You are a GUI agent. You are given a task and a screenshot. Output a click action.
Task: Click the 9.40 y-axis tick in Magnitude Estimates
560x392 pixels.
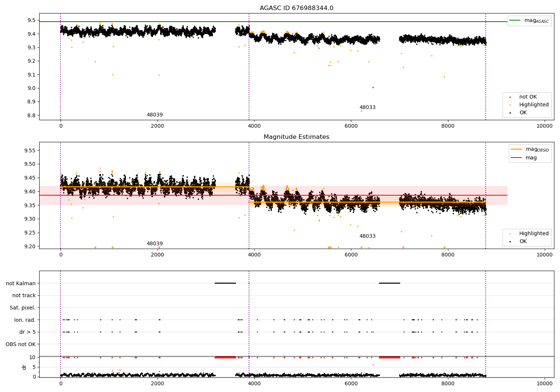30,192
